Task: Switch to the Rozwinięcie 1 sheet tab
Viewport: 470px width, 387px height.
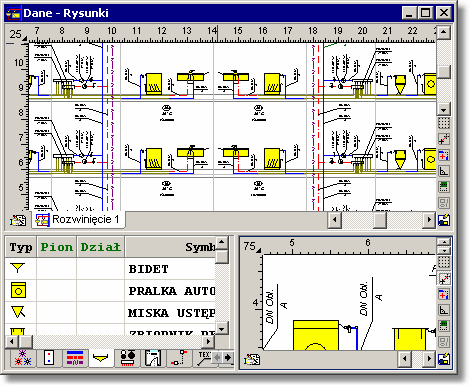Action: pyautogui.click(x=79, y=220)
